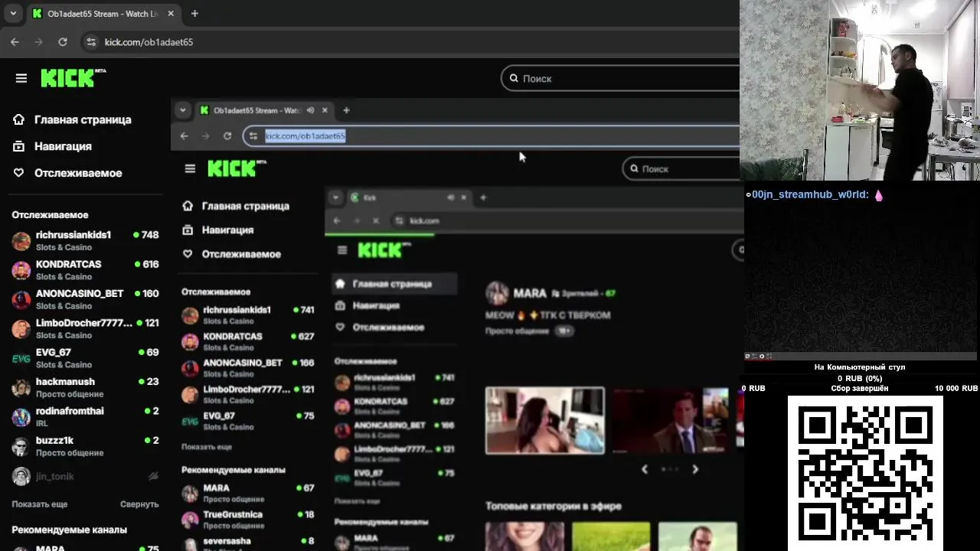Click the QR code for donations
Screen dimensions: 980x551
tap(865, 474)
